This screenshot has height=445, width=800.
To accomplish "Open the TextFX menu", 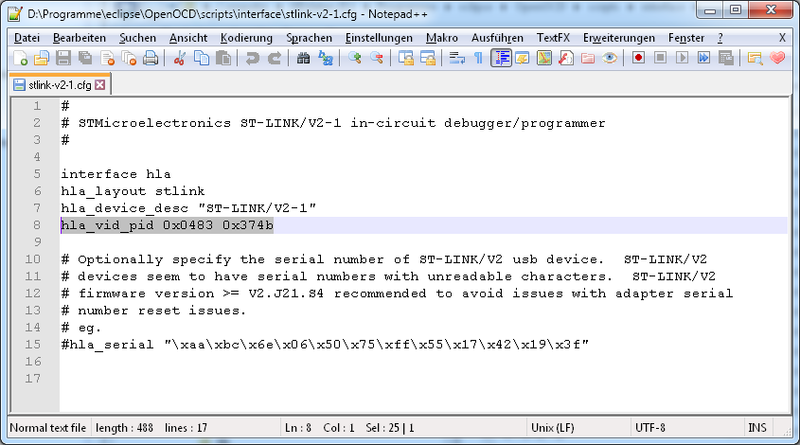I will 553,38.
